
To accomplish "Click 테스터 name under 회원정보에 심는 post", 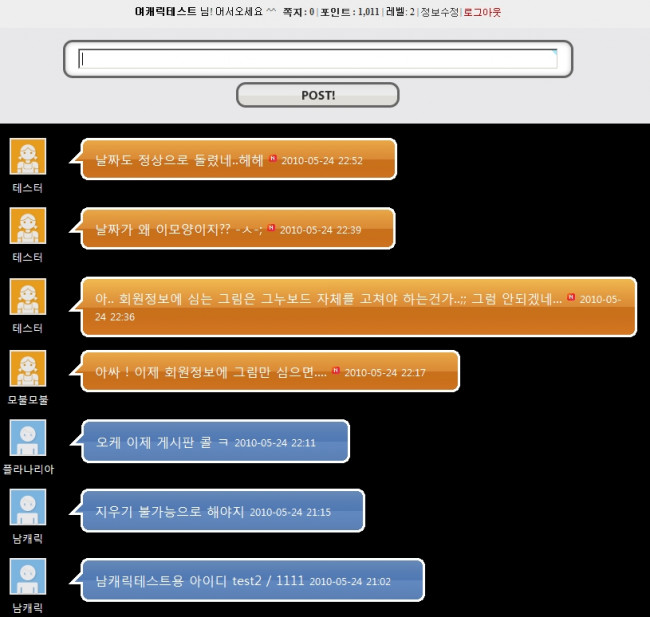I will click(x=28, y=328).
